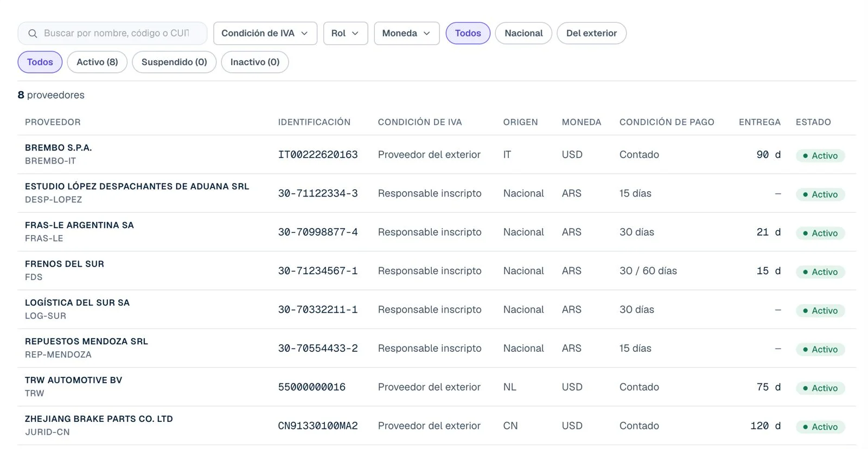Show Inactivo (0) suppliers
Image resolution: width=868 pixels, height=449 pixels.
click(x=255, y=62)
